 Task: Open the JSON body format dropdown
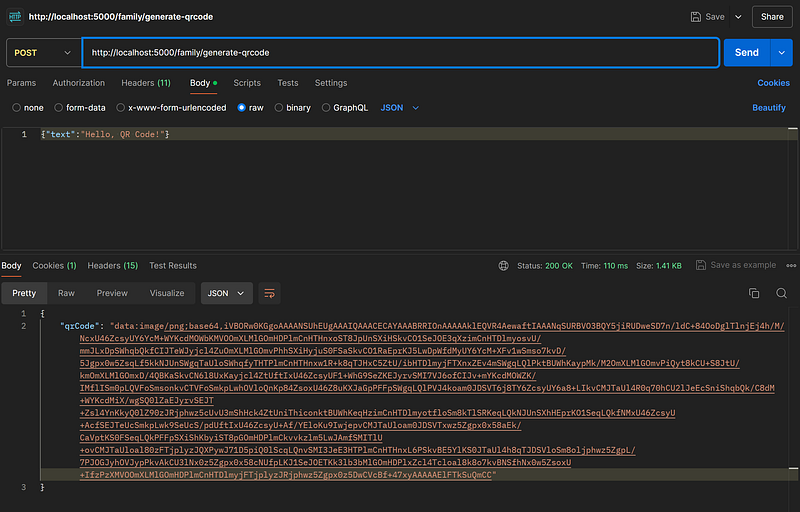click(x=399, y=108)
